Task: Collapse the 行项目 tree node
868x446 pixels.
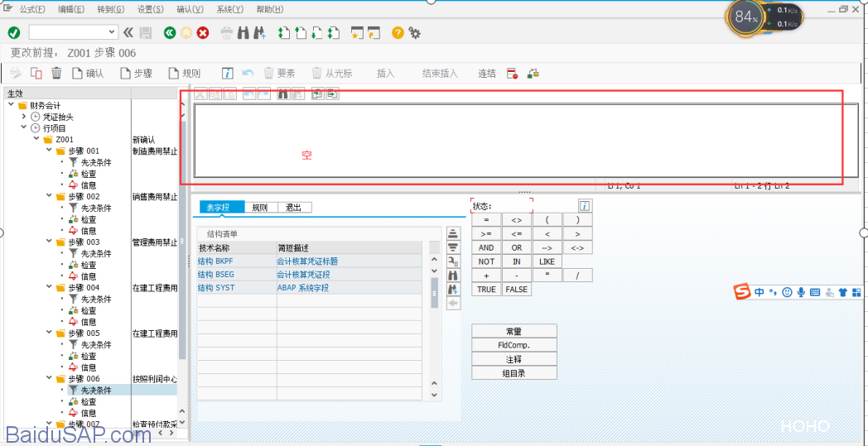Action: pos(23,127)
